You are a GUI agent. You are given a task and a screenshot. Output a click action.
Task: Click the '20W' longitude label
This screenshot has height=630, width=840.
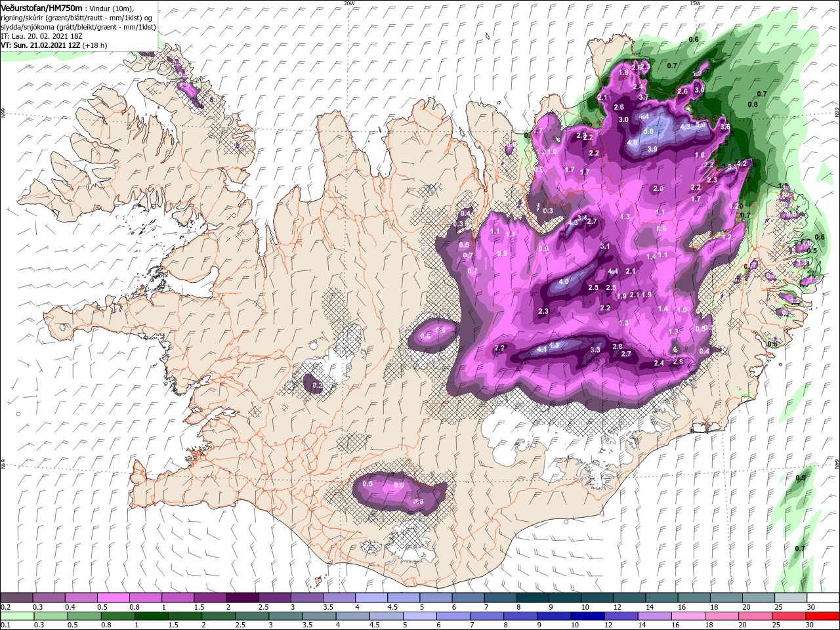click(x=349, y=3)
